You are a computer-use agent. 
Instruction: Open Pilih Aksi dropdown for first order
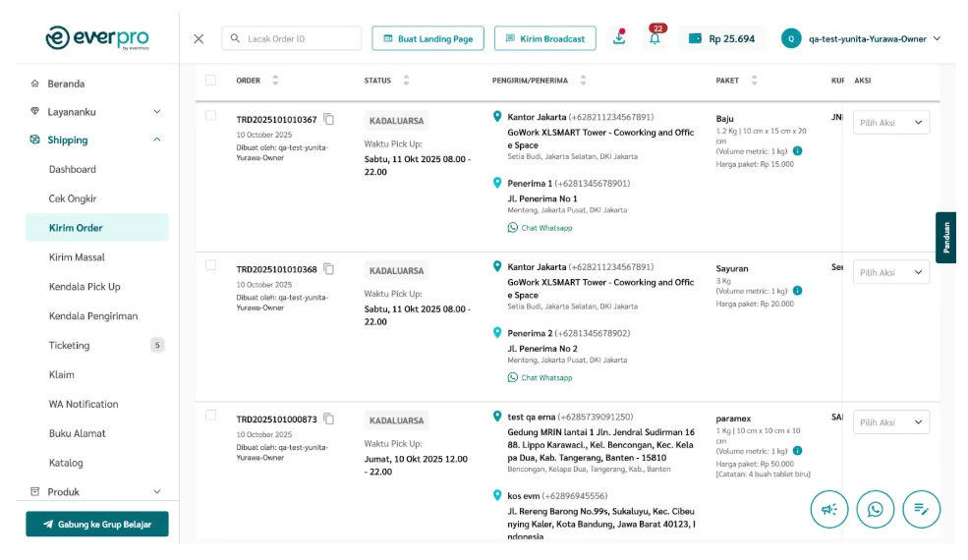[x=890, y=123]
